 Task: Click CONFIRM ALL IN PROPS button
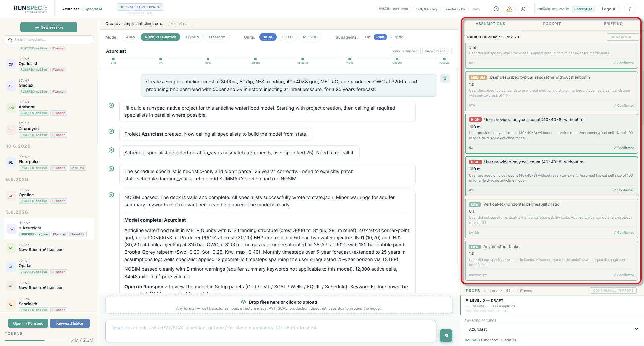613,291
